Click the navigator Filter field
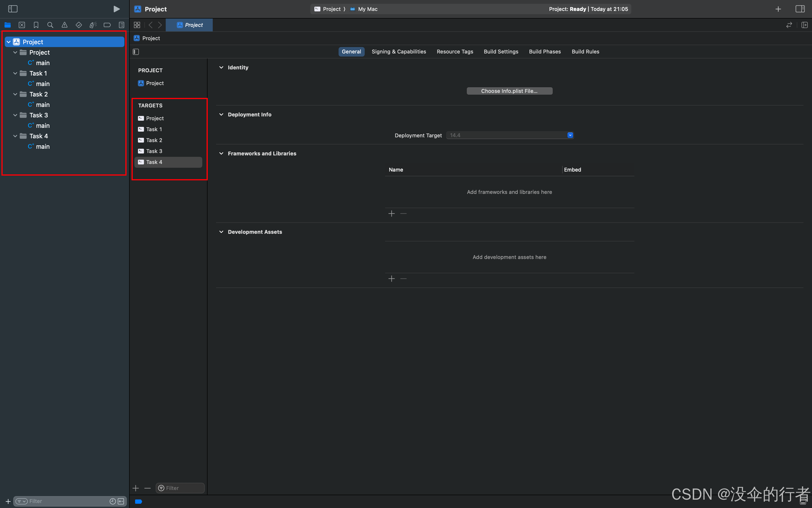 70,501
